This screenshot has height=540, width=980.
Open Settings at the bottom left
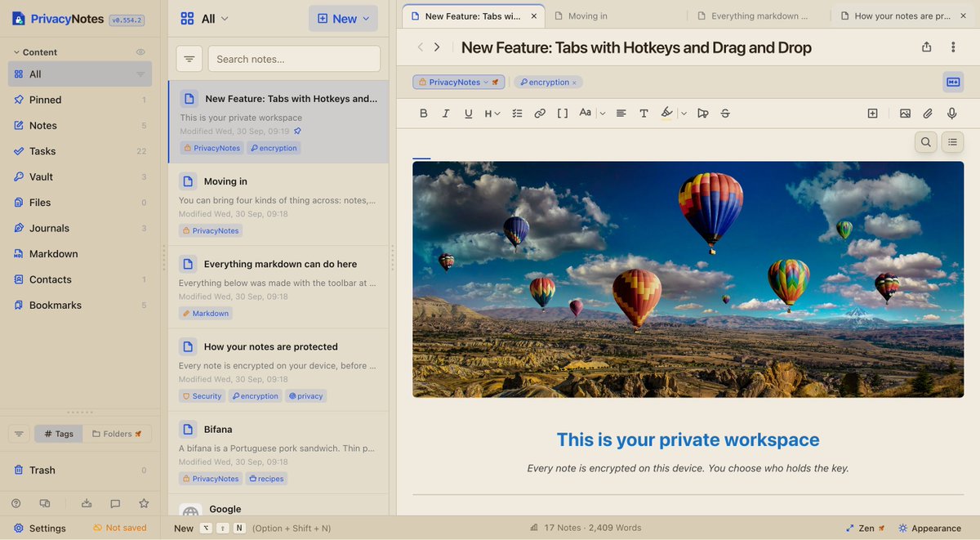click(x=40, y=528)
